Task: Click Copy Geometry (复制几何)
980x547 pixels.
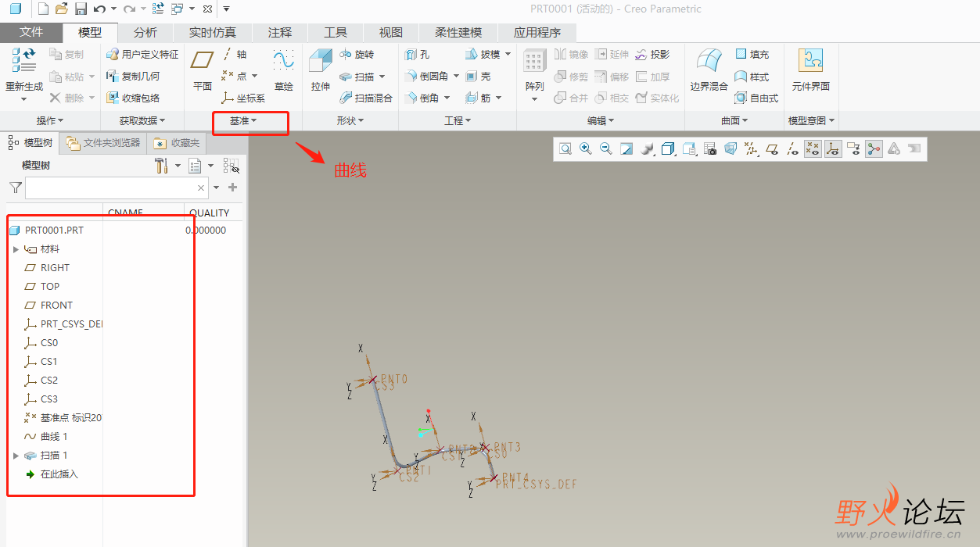Action: (133, 77)
